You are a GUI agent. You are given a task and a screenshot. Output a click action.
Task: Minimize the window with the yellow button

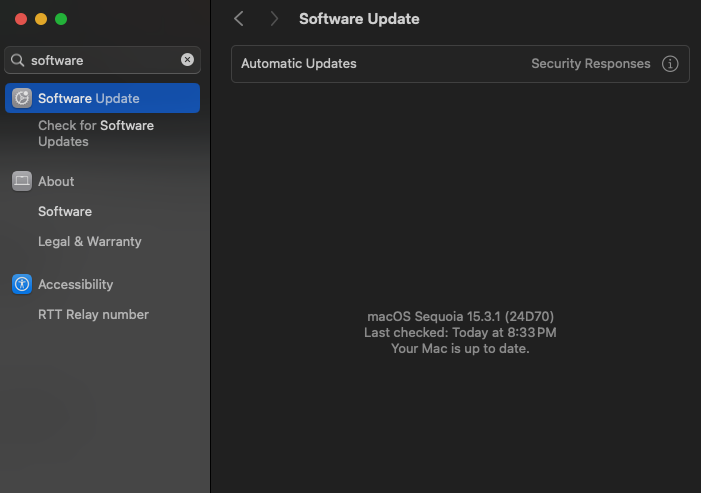pyautogui.click(x=40, y=19)
